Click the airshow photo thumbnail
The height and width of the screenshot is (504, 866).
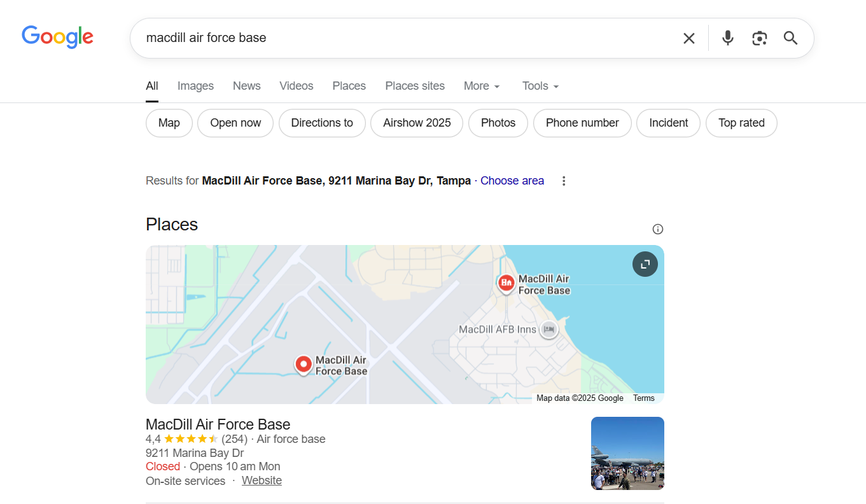627,453
